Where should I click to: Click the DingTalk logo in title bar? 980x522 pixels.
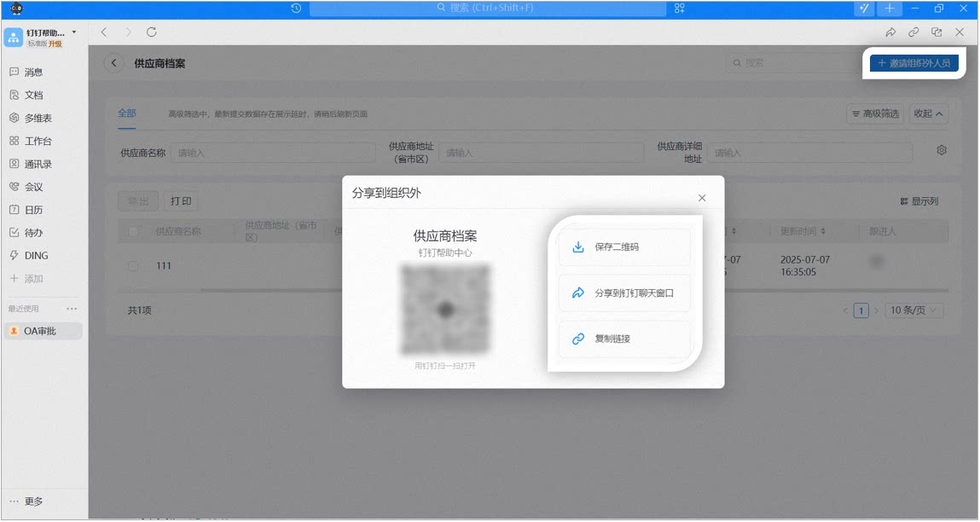[17, 9]
